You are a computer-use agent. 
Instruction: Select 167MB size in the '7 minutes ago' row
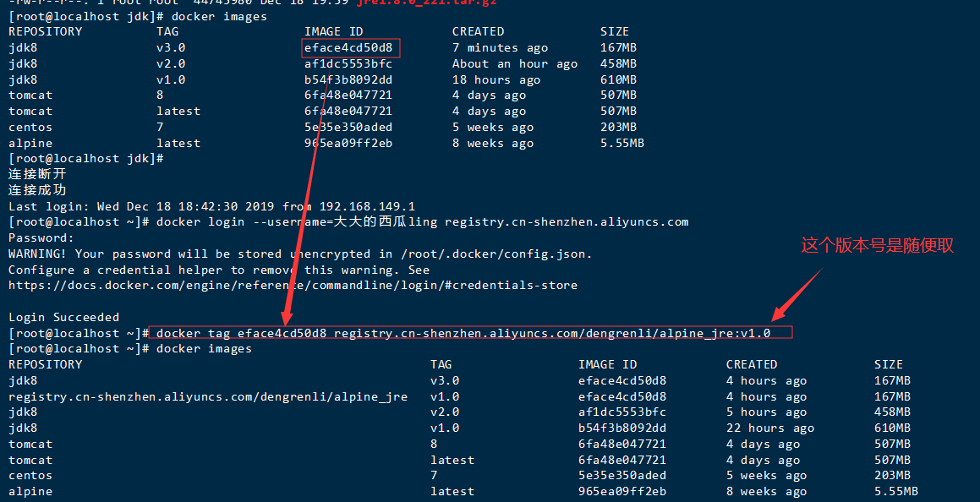point(619,48)
